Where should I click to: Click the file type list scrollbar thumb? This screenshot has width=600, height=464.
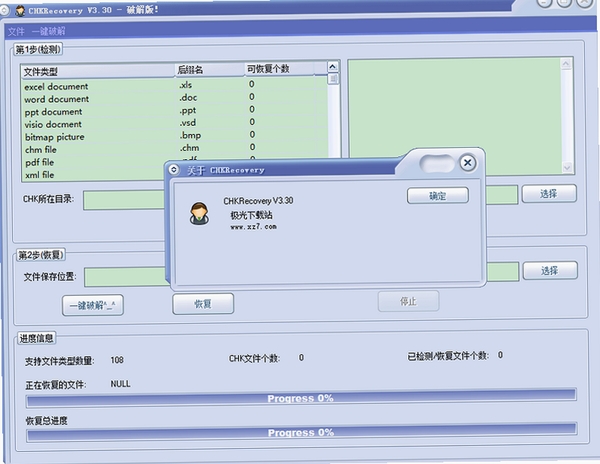(x=333, y=79)
